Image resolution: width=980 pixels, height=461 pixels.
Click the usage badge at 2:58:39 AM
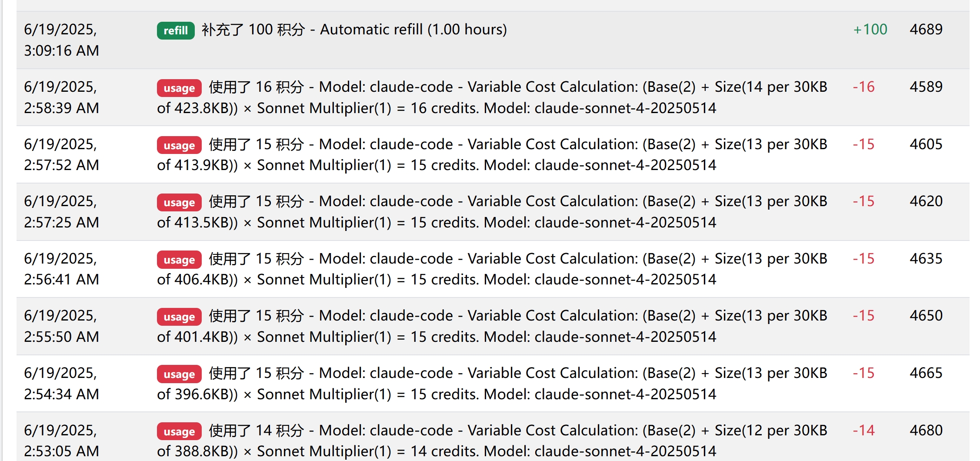(179, 88)
